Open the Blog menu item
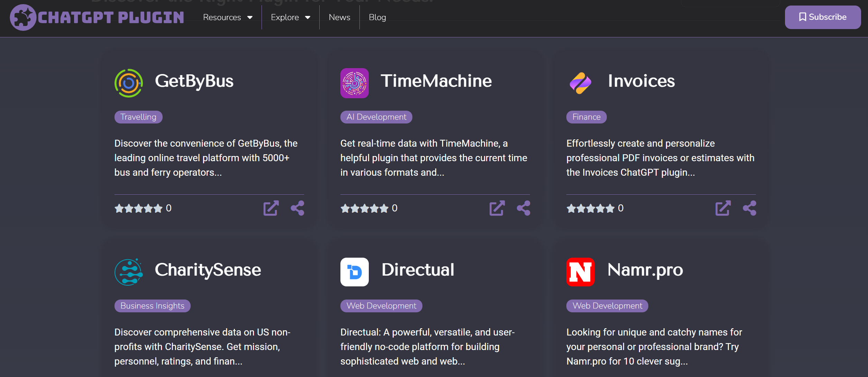 coord(377,17)
